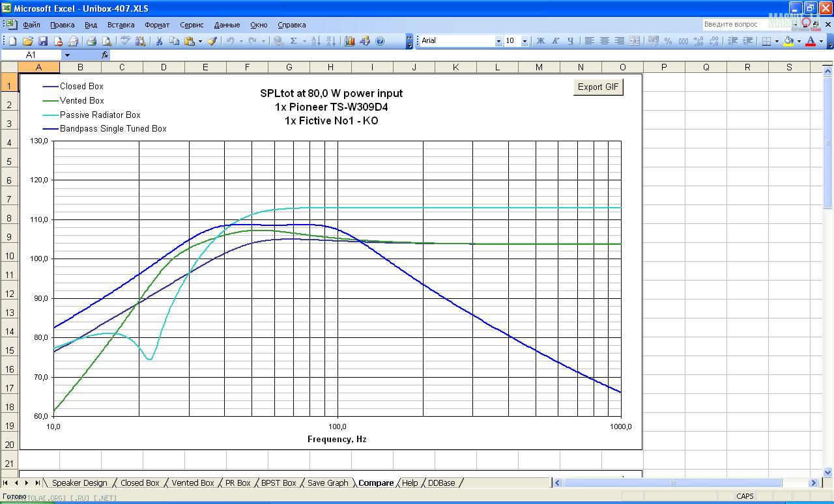Image resolution: width=834 pixels, height=504 pixels.
Task: Click the Passive Radiator Box legend entry
Action: click(92, 115)
